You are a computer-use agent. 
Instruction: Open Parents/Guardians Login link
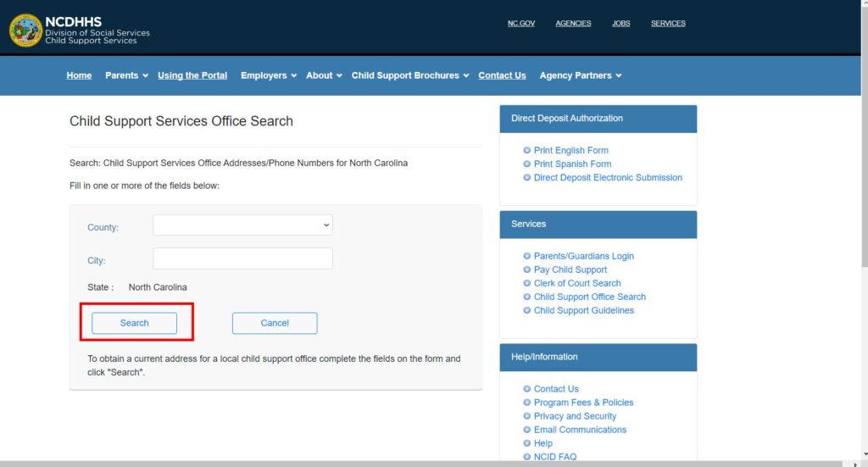(583, 256)
